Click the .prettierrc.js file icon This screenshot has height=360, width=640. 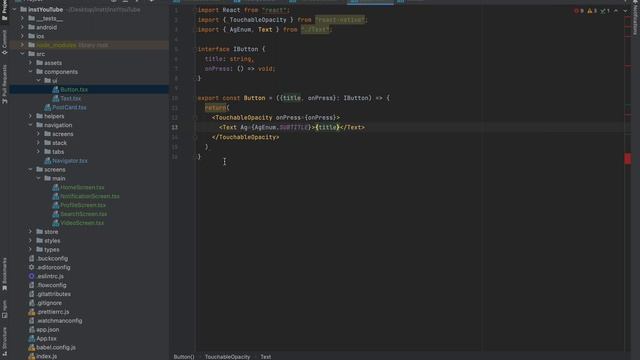(31, 312)
